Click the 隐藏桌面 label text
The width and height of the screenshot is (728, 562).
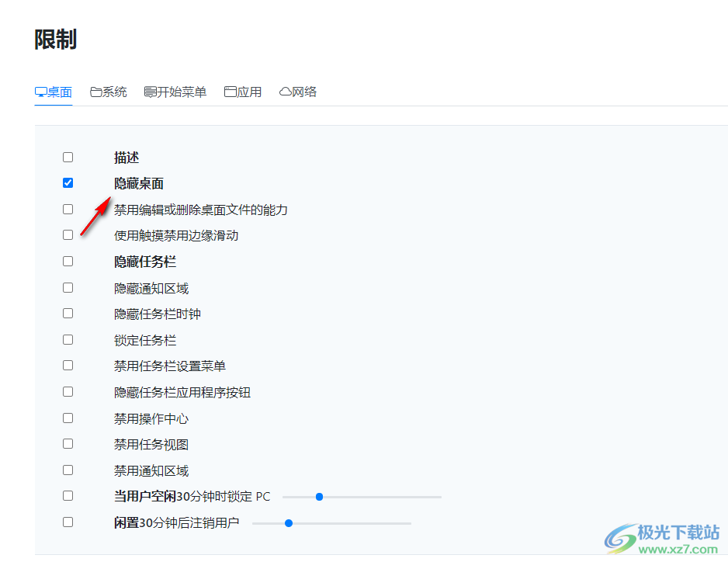click(x=138, y=182)
